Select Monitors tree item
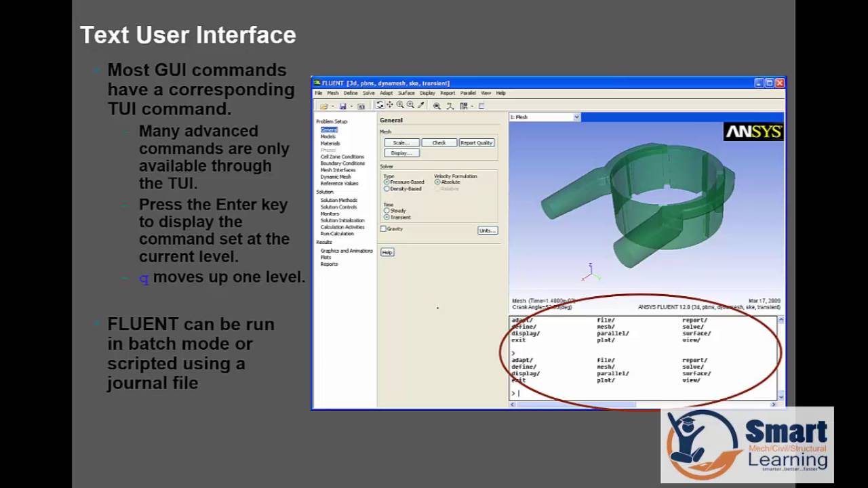The image size is (868, 488). (x=330, y=214)
